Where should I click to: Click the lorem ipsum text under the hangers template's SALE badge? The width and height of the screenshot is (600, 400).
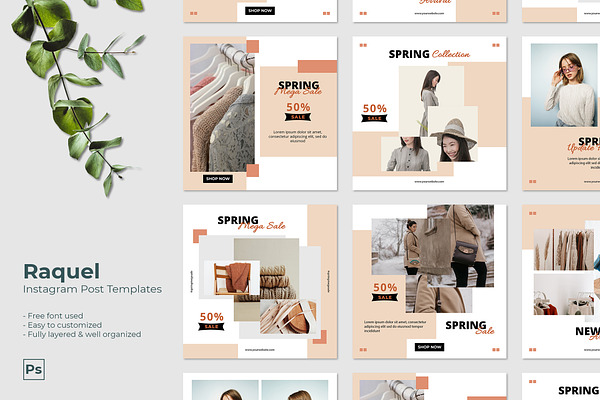point(298,136)
